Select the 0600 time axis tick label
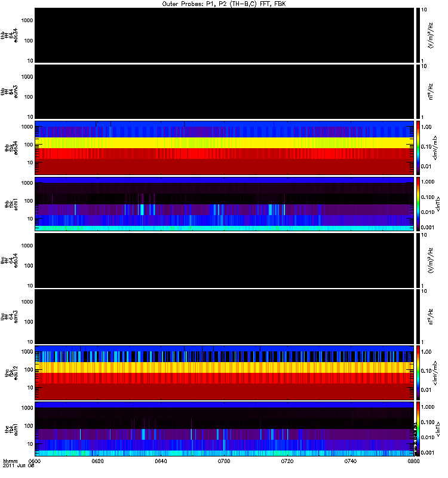 pos(35,462)
